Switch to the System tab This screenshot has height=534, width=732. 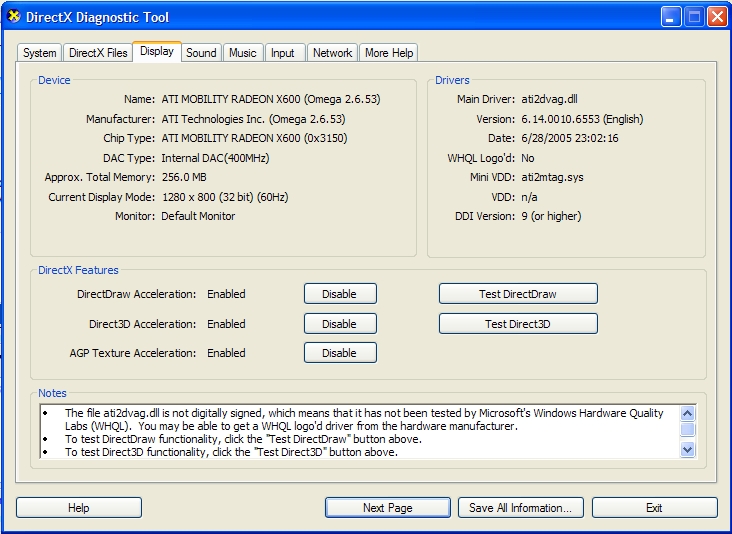point(40,53)
